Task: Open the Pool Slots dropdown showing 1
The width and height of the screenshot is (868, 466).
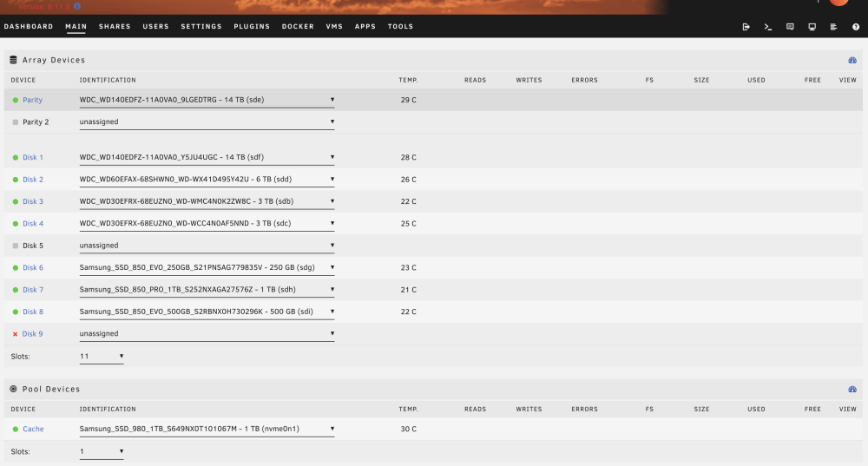Action: tap(102, 451)
